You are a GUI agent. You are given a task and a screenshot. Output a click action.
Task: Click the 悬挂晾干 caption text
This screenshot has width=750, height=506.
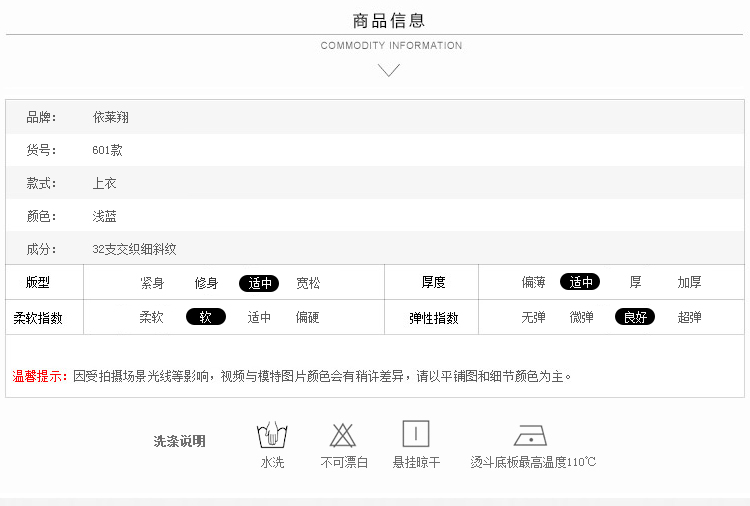[416, 462]
